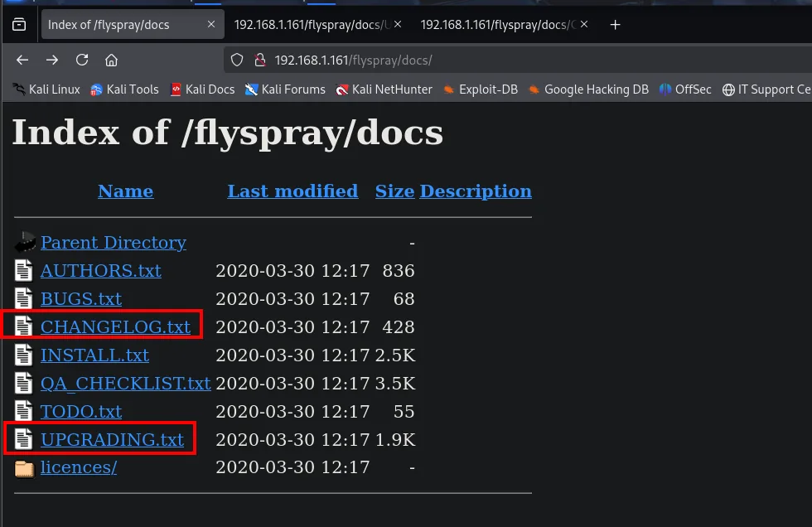This screenshot has width=812, height=527.
Task: Open the insecure connection padlock icon
Action: tap(260, 60)
